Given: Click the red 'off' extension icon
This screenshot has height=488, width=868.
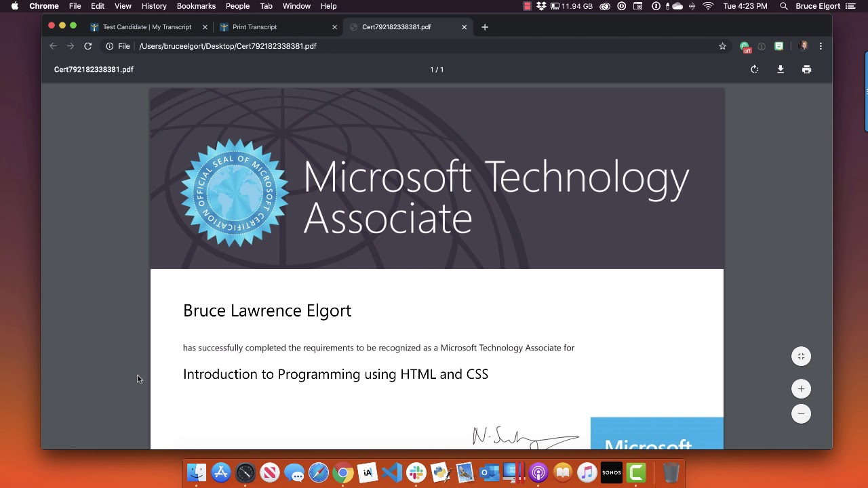Looking at the screenshot, I should pyautogui.click(x=745, y=47).
